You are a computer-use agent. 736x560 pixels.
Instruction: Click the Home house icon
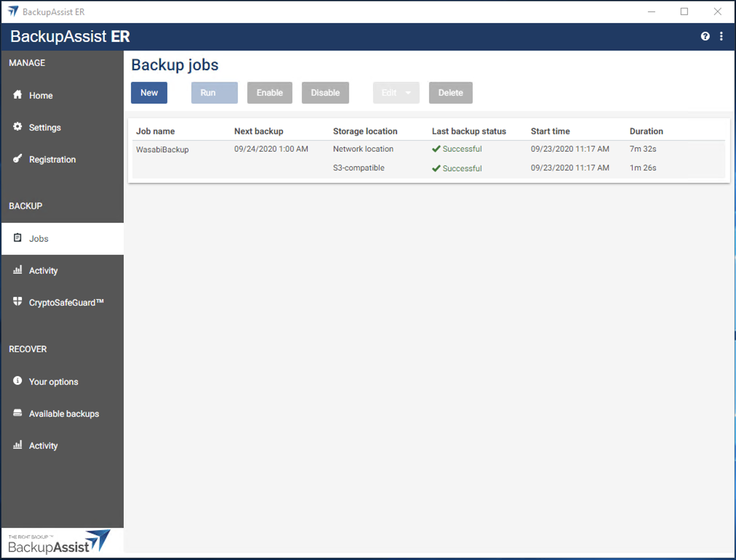(x=17, y=95)
